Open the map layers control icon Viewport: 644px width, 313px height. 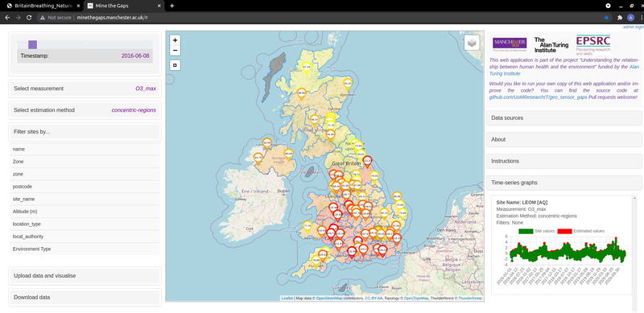(x=472, y=43)
